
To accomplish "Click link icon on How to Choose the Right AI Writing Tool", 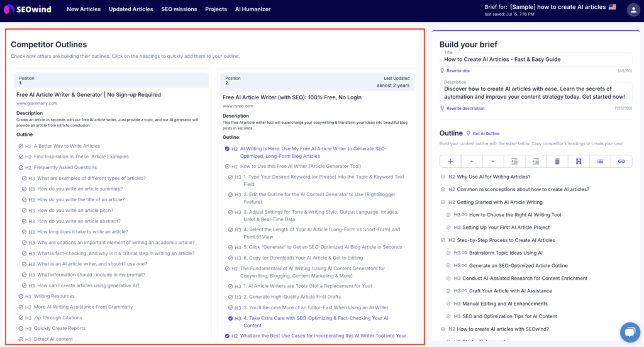I will 465,215.
